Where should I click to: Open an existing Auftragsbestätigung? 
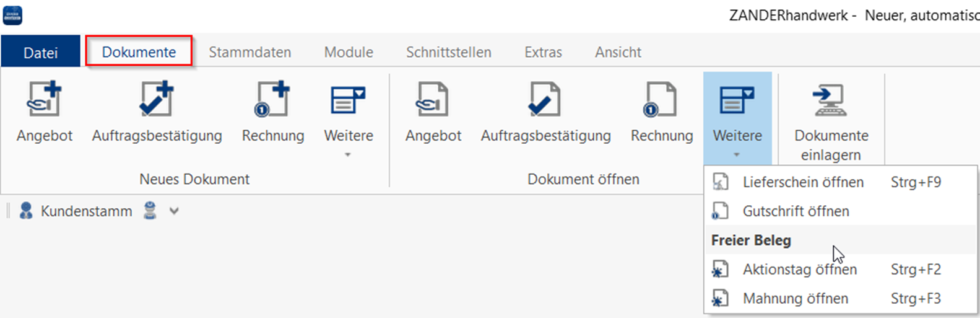[x=545, y=100]
